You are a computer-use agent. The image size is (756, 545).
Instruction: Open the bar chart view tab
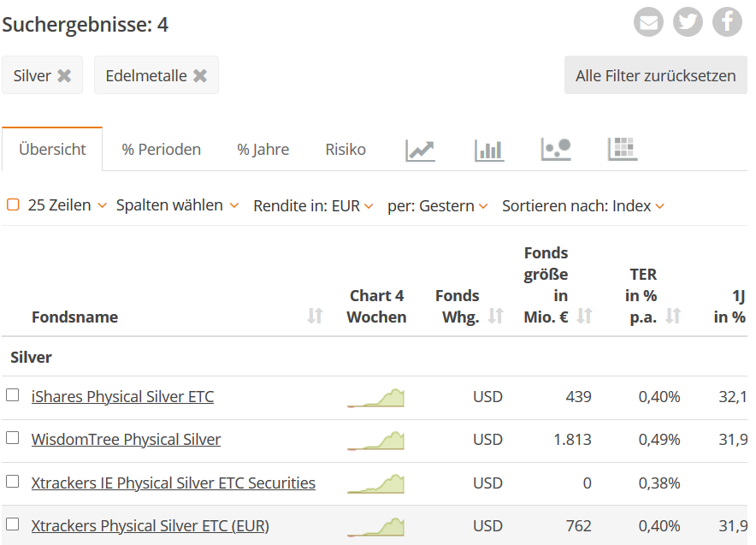(x=489, y=150)
